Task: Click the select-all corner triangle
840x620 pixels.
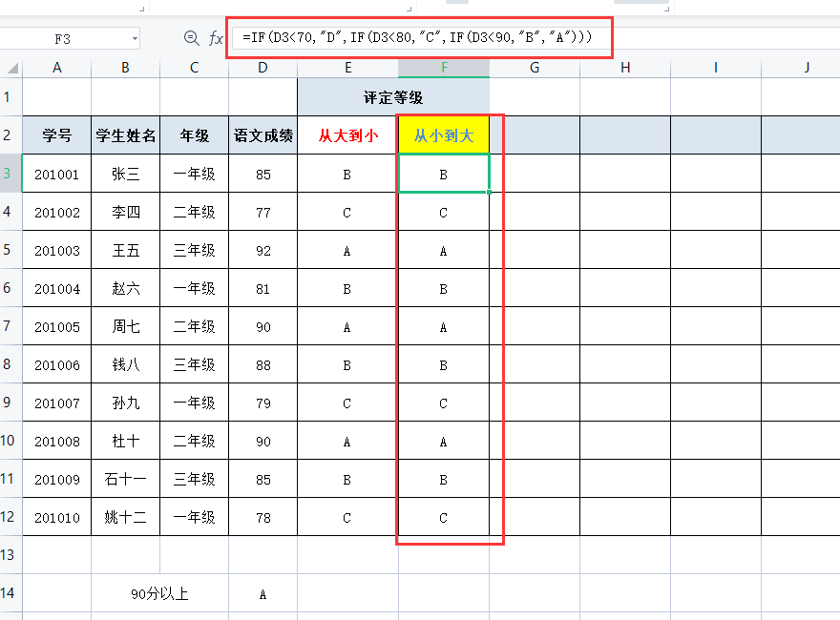Action: [12, 68]
